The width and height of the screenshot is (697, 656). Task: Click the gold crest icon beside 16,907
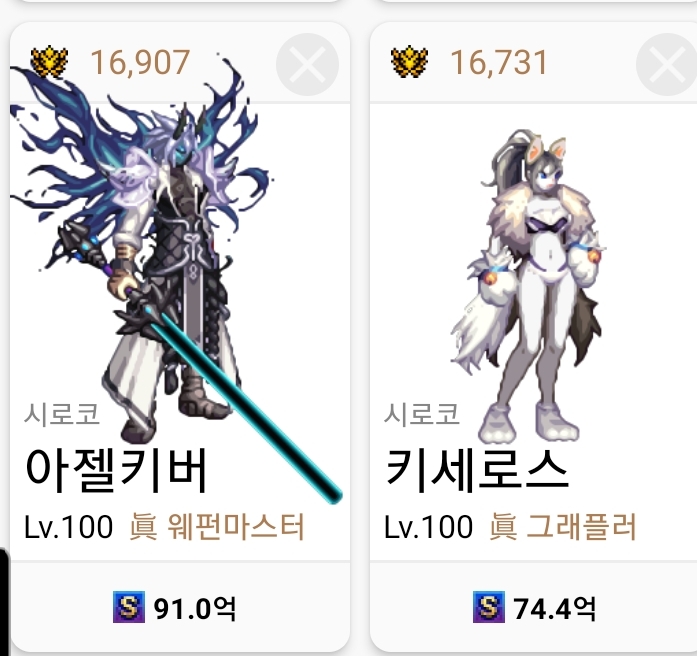coord(49,62)
